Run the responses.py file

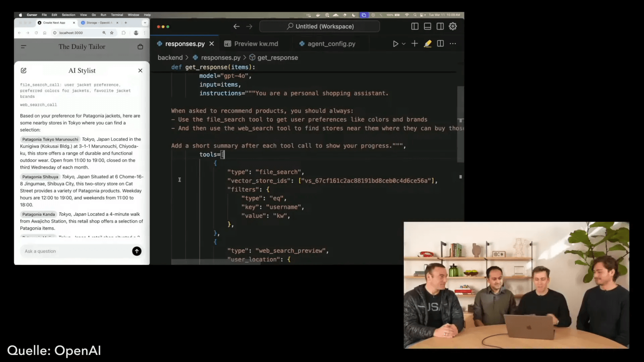(x=395, y=44)
